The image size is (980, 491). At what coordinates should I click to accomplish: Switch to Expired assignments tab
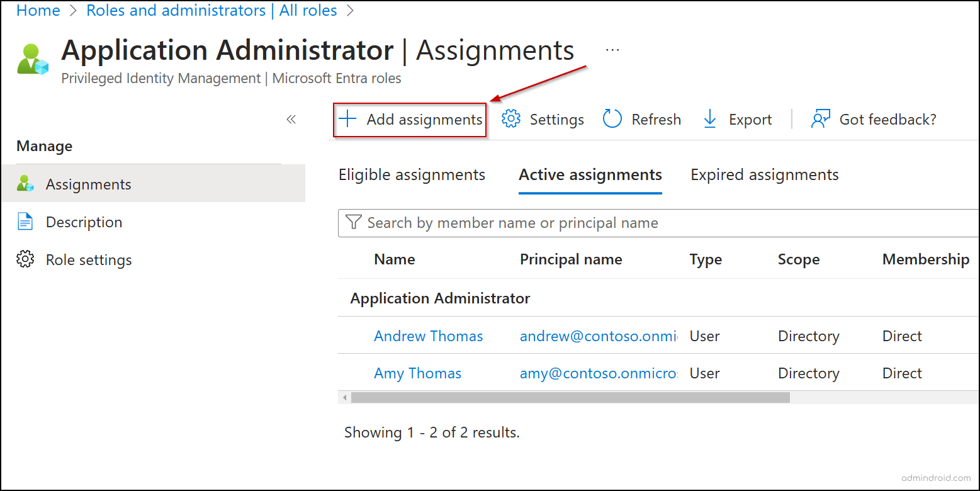click(764, 175)
